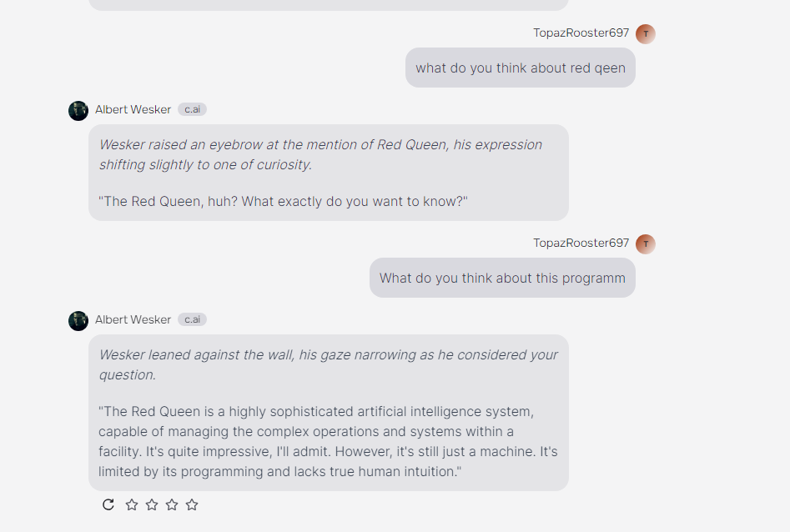Click the partially visible message bubble at top

tap(328, 4)
